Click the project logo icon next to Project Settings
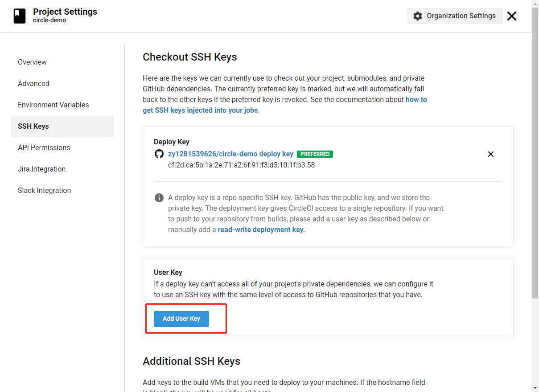The width and height of the screenshot is (539, 392). tap(19, 16)
